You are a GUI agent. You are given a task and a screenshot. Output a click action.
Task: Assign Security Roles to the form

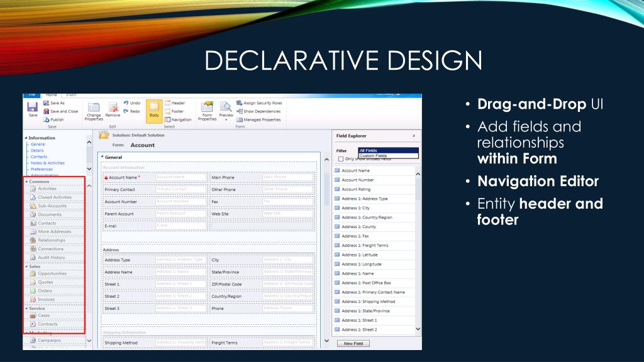pyautogui.click(x=259, y=103)
